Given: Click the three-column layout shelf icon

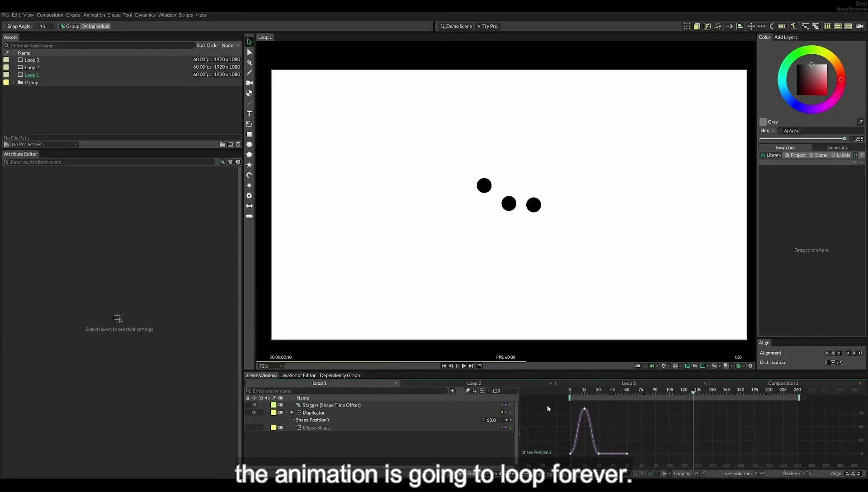Looking at the screenshot, I should [x=827, y=26].
